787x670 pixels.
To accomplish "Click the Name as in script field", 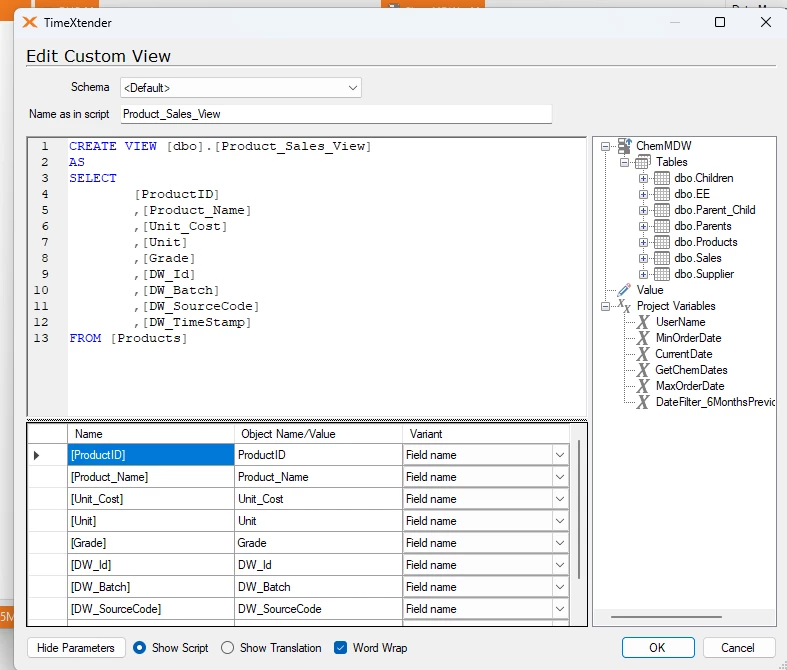I will (x=336, y=114).
